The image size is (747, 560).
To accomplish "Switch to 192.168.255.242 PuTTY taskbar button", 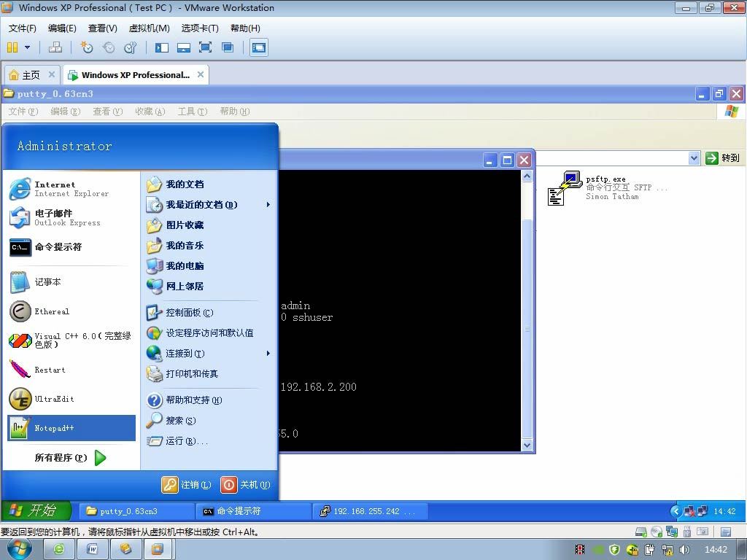I will coord(370,511).
